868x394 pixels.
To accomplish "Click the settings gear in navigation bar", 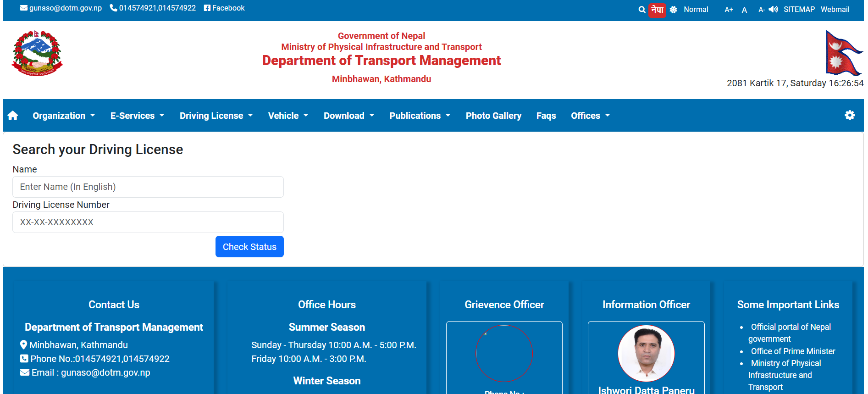I will (850, 116).
